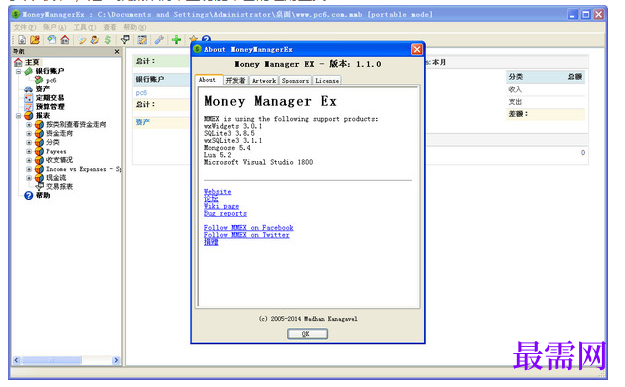Image resolution: width=625 pixels, height=387 pixels.
Task: Click the funnel transaction filter toolbar icon
Action: click(x=125, y=40)
